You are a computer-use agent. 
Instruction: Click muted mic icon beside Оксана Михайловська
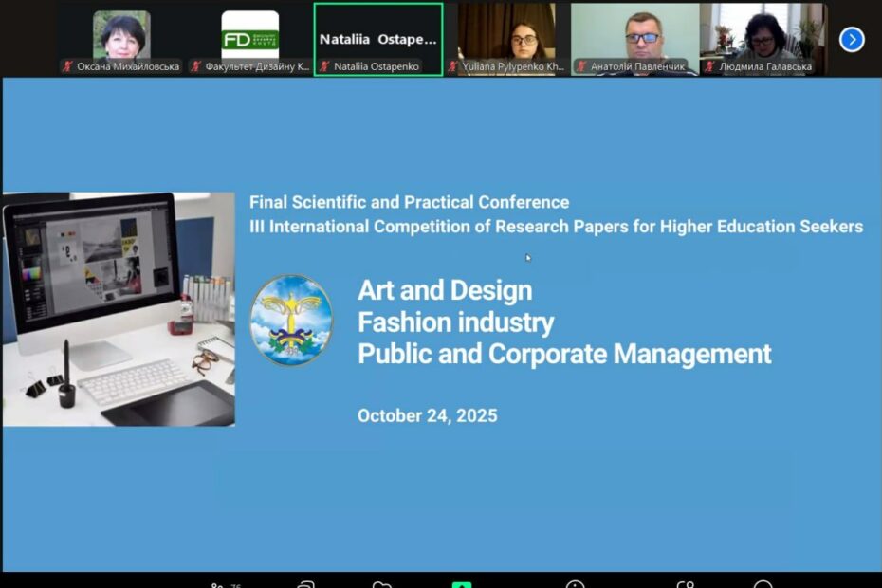click(67, 66)
